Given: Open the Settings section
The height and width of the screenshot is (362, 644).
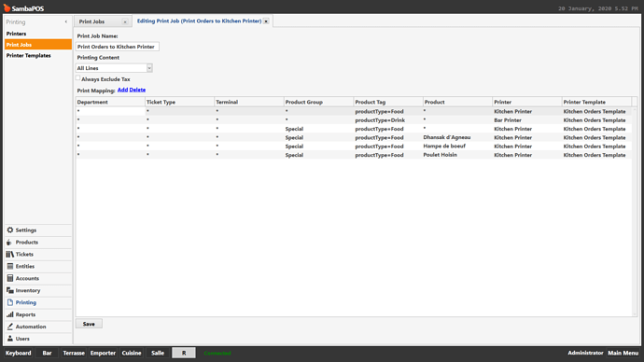Looking at the screenshot, I should pyautogui.click(x=38, y=230).
